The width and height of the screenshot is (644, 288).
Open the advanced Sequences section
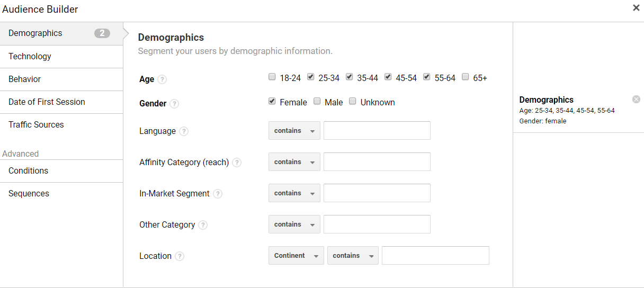pyautogui.click(x=61, y=194)
